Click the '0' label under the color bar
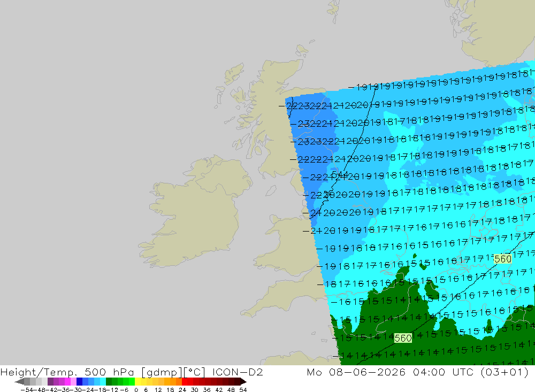The width and height of the screenshot is (535, 392). 136,390
